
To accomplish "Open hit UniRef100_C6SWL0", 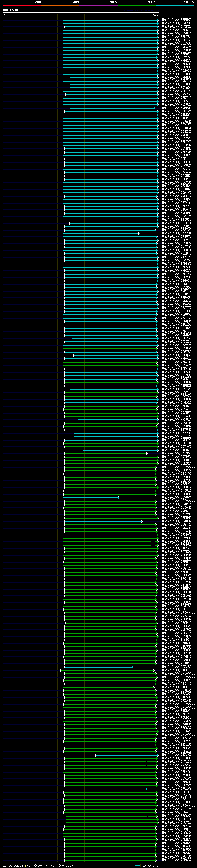I will [177, 33].
